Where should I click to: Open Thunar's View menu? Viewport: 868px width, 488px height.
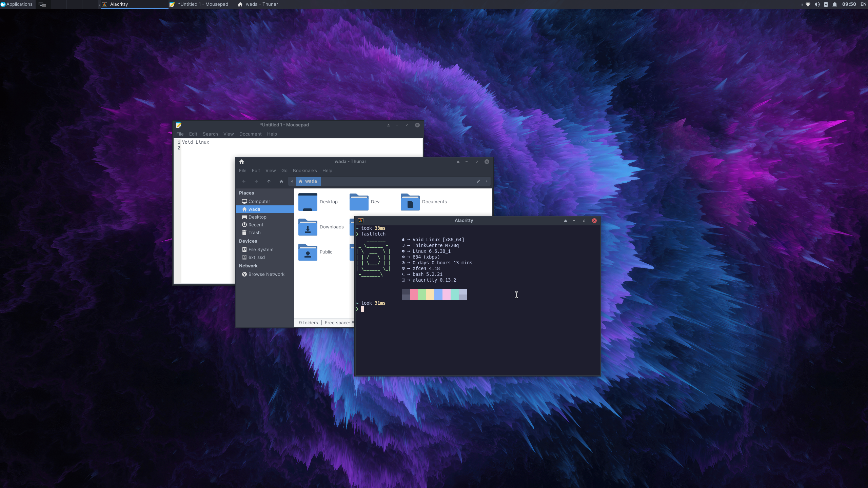pos(270,170)
